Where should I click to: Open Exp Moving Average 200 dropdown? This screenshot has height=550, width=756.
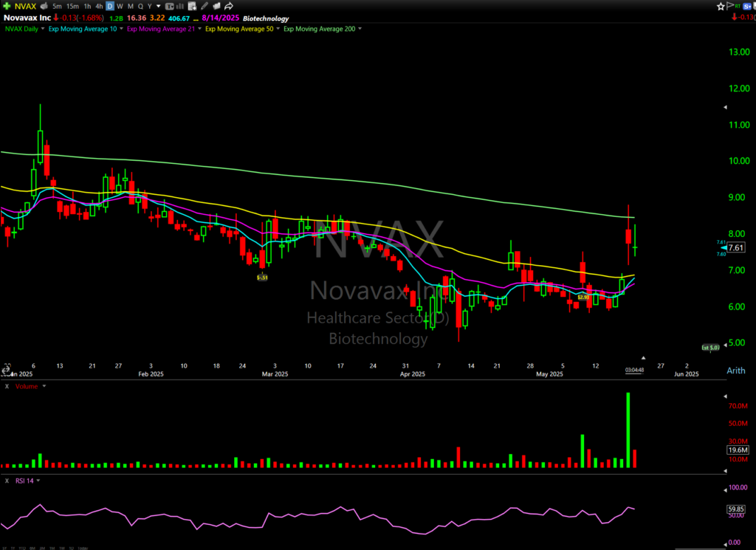pyautogui.click(x=360, y=29)
